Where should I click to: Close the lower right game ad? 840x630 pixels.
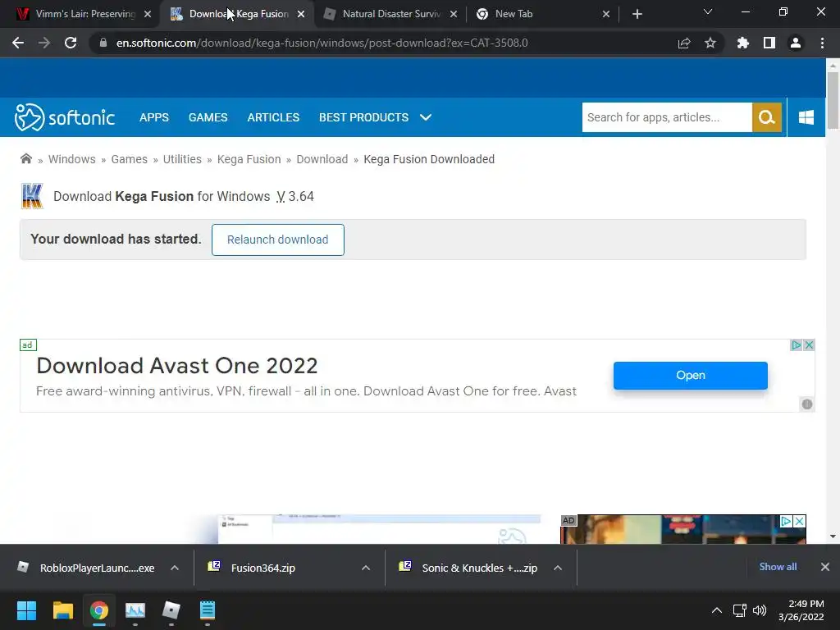(x=799, y=521)
